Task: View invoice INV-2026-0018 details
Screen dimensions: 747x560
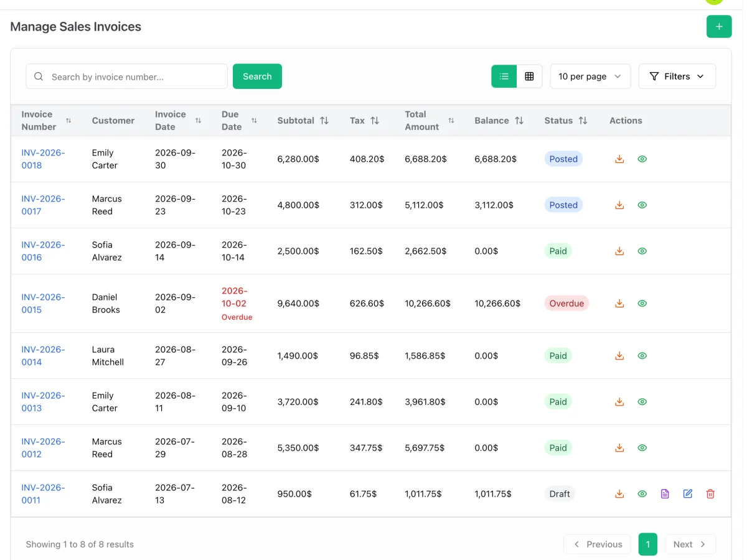Action: (642, 159)
